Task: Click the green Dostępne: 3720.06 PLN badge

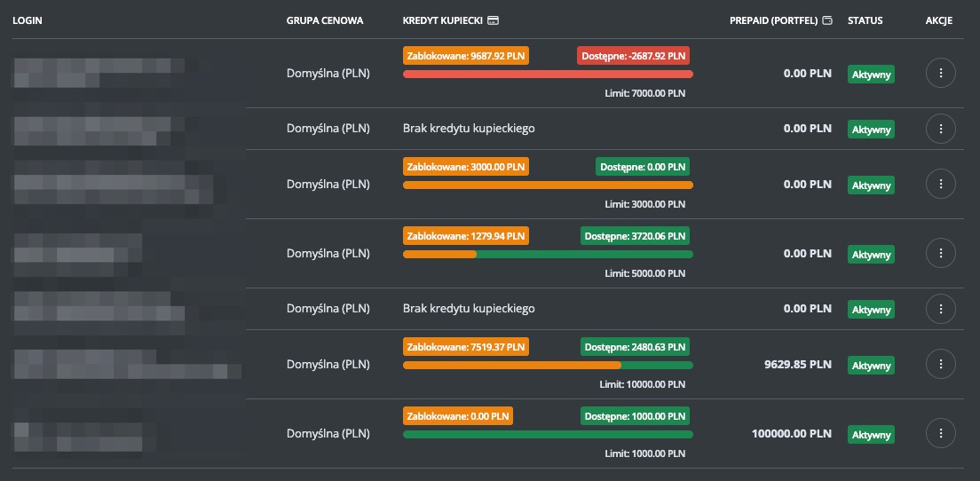Action: [635, 235]
